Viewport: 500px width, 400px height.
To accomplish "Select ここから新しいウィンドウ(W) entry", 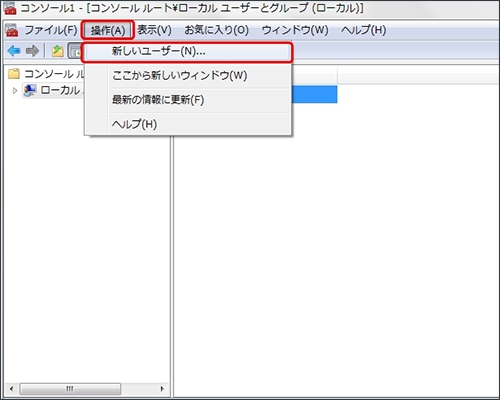I will tap(188, 75).
